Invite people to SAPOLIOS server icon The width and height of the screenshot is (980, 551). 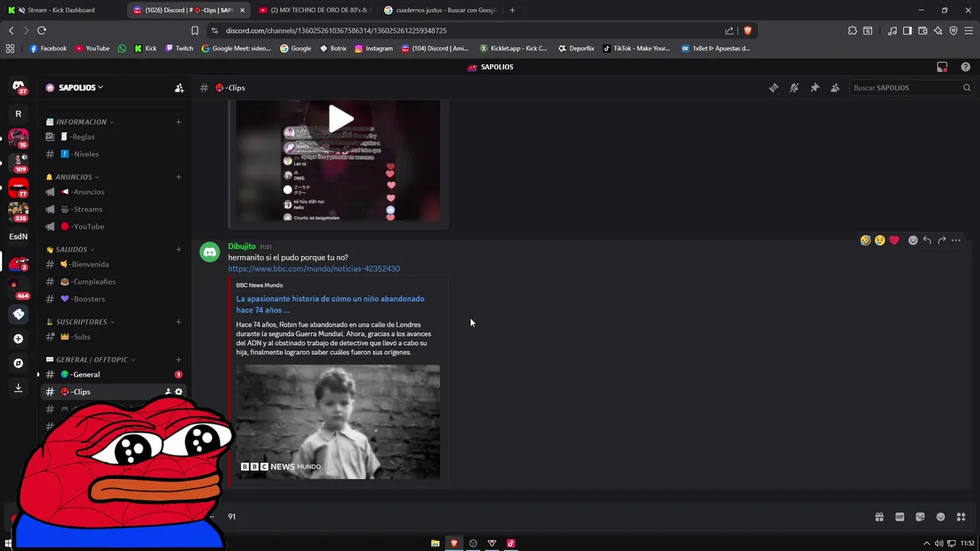[x=179, y=88]
